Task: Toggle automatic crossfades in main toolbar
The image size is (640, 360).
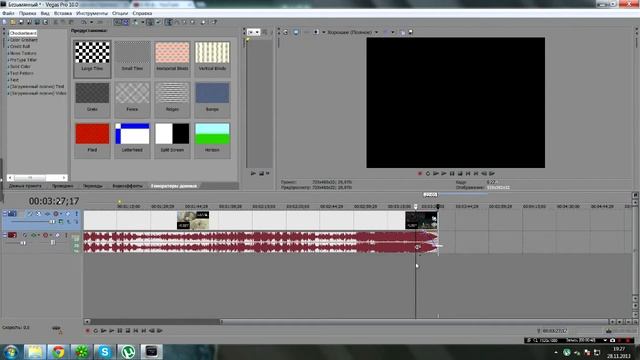Action: pyautogui.click(x=125, y=22)
